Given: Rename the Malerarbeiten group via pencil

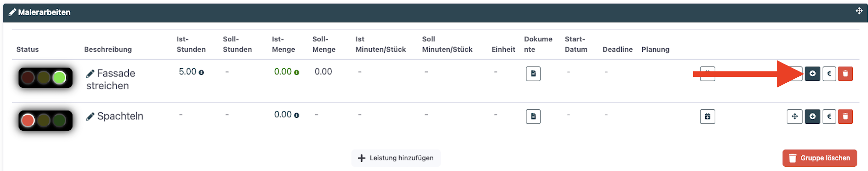Looking at the screenshot, I should point(12,13).
